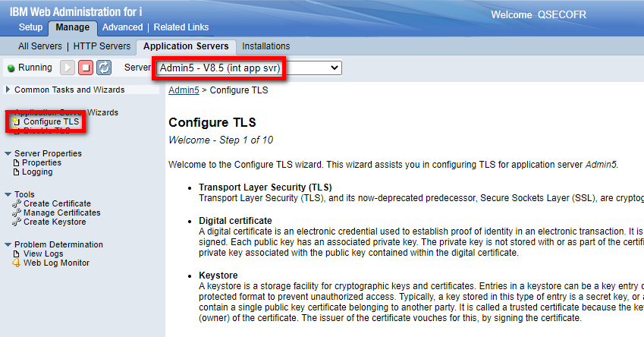Stop the server with the red square icon
644x337 pixels.
[86, 68]
